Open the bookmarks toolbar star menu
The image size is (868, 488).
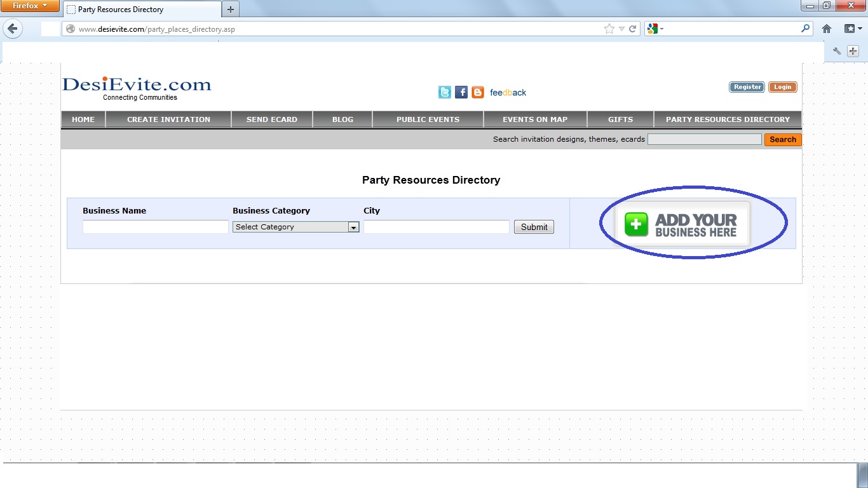(852, 29)
